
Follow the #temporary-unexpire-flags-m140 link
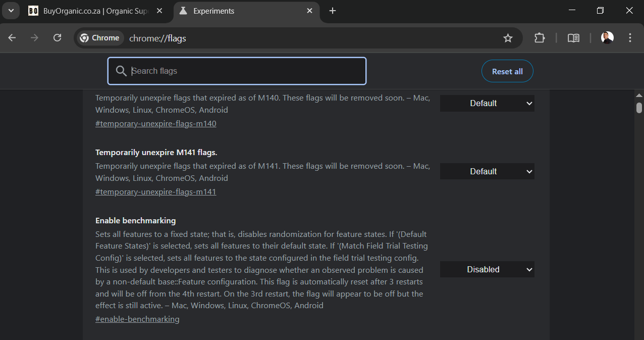click(155, 124)
